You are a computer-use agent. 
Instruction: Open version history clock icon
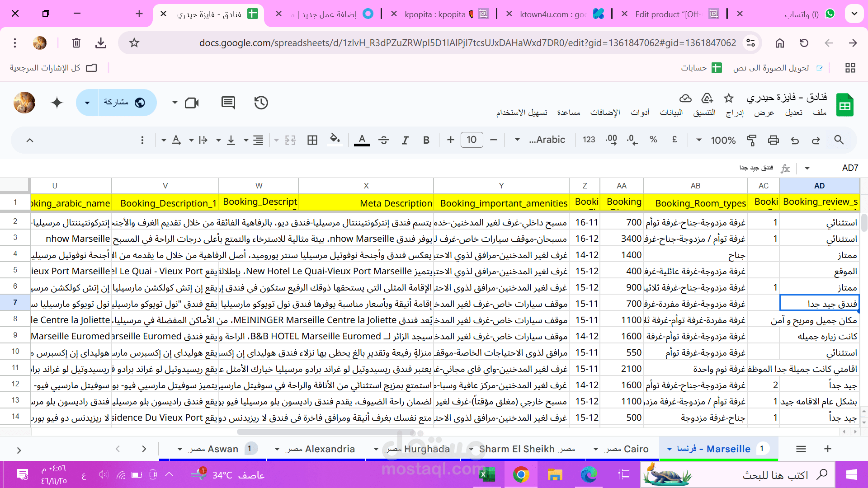[261, 103]
